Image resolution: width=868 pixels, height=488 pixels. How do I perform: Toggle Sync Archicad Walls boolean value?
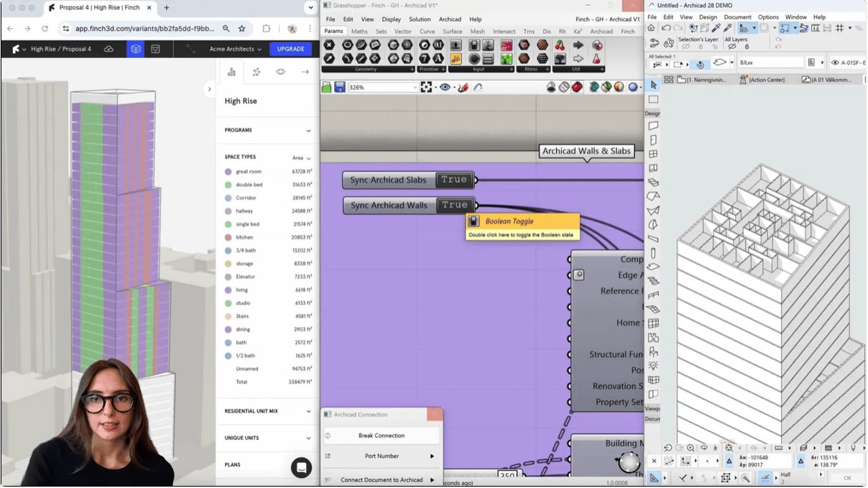click(x=455, y=206)
